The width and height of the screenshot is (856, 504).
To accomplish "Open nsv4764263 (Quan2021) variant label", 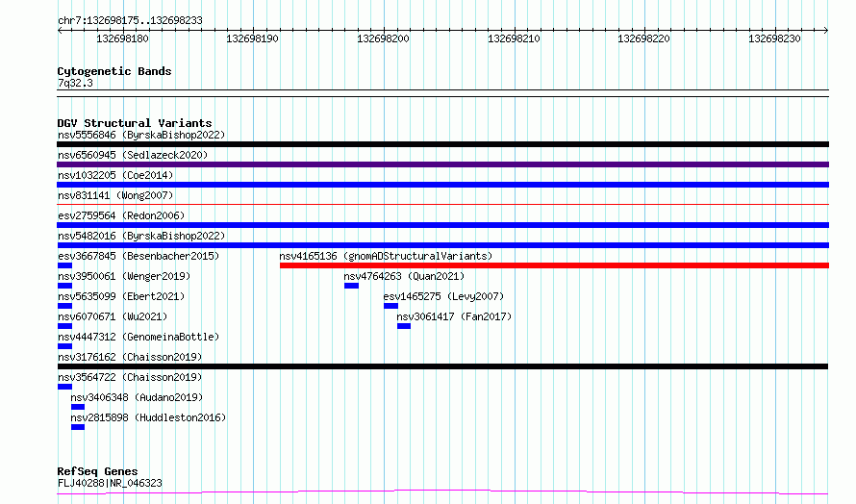I will 404,276.
